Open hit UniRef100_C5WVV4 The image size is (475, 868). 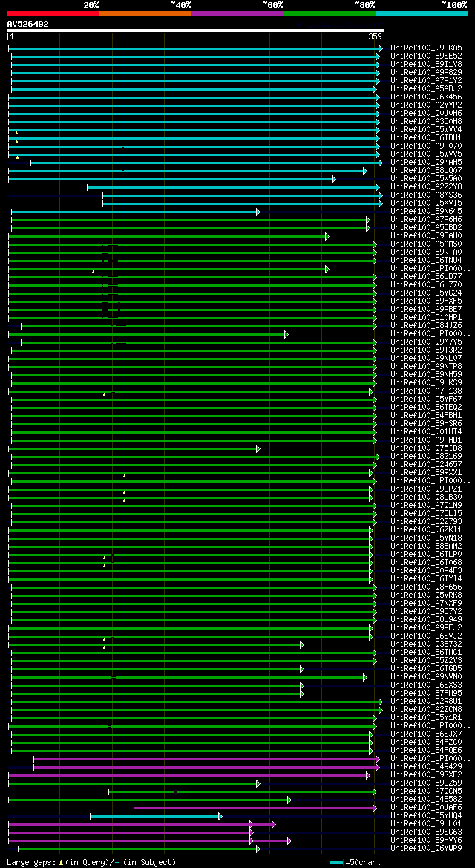coord(426,129)
